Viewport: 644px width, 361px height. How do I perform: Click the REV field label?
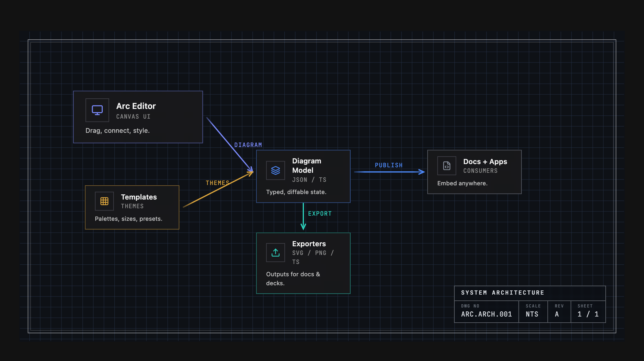coord(559,306)
